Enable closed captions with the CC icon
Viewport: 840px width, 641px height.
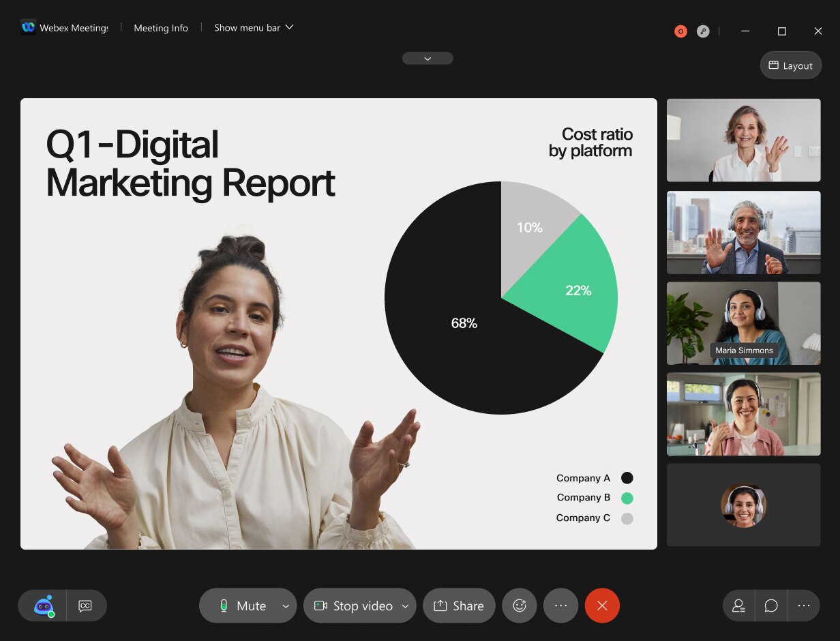click(85, 606)
